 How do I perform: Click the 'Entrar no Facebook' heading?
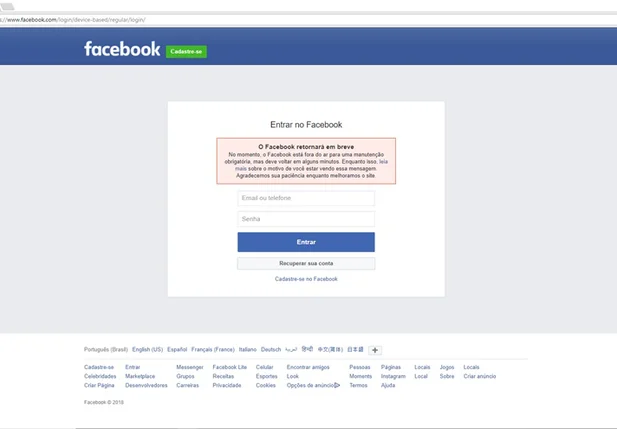tap(306, 125)
